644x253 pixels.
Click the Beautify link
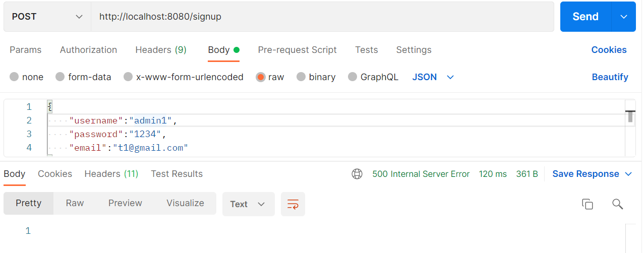click(610, 77)
